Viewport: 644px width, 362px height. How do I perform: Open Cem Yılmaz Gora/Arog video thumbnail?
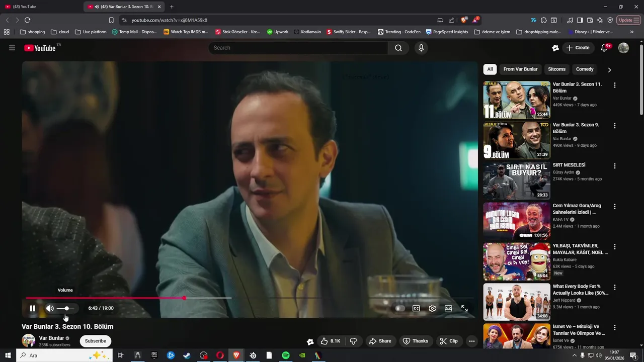click(517, 221)
